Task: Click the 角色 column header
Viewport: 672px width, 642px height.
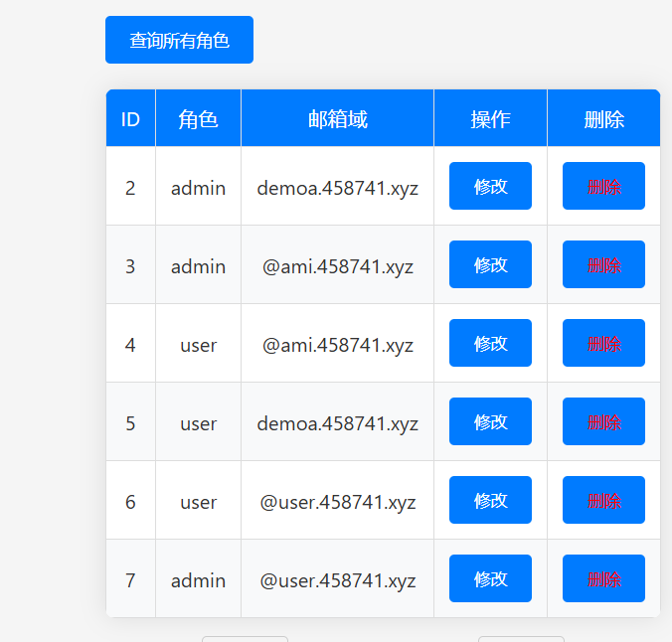Action: click(x=198, y=119)
